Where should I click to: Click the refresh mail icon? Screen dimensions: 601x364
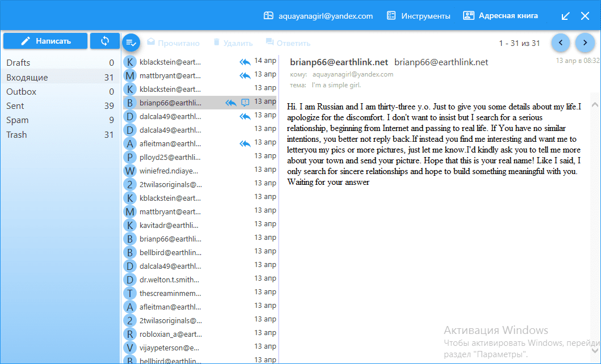click(x=104, y=41)
